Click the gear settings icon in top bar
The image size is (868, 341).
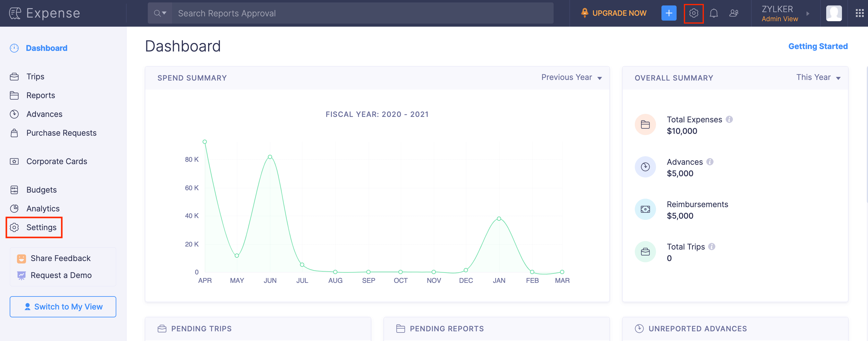tap(694, 13)
